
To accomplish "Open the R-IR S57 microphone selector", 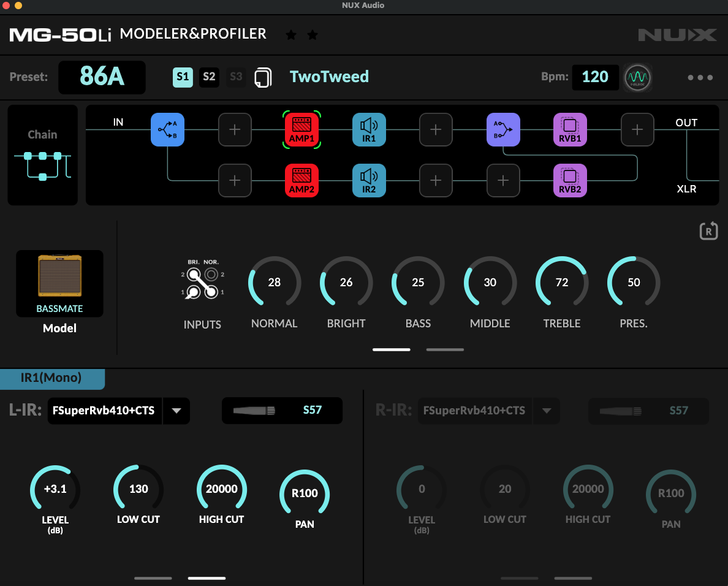I will point(648,411).
